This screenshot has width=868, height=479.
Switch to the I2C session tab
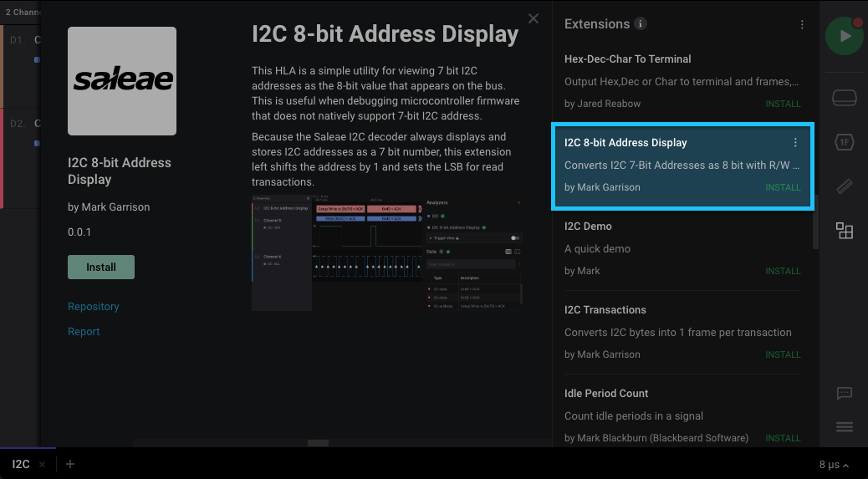pyautogui.click(x=21, y=464)
